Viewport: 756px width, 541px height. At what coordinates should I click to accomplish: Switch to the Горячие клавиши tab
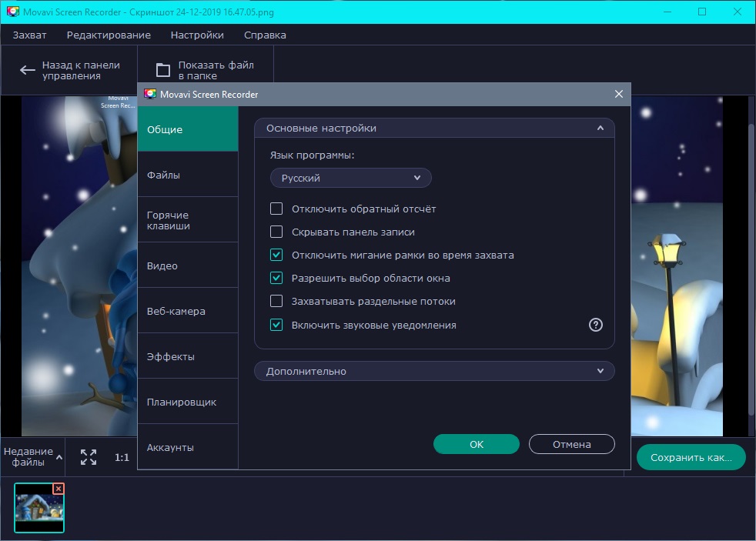(188, 220)
